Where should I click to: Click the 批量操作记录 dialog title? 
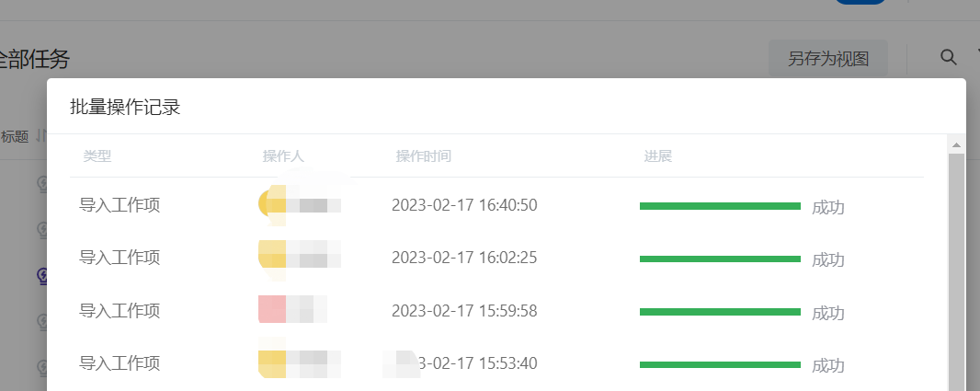(x=125, y=107)
